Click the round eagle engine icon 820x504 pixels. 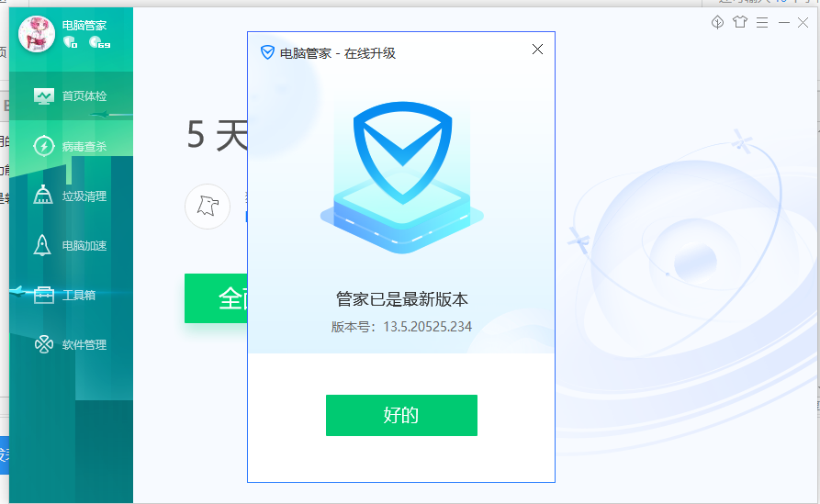[x=208, y=207]
